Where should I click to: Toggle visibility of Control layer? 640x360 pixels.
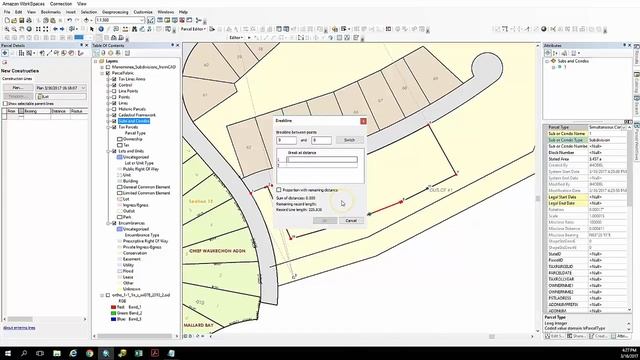pyautogui.click(x=114, y=85)
